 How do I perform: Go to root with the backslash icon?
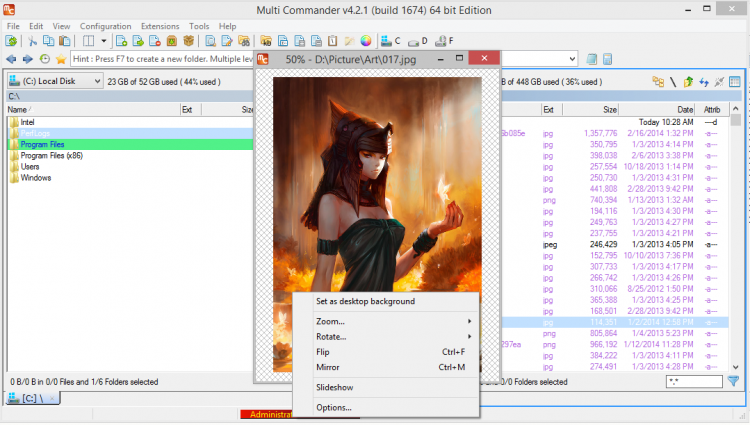click(673, 82)
